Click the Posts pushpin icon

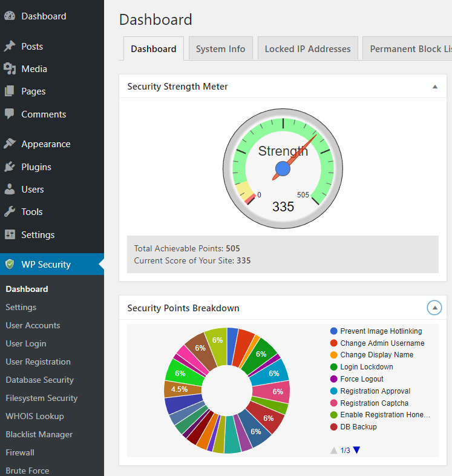[10, 46]
